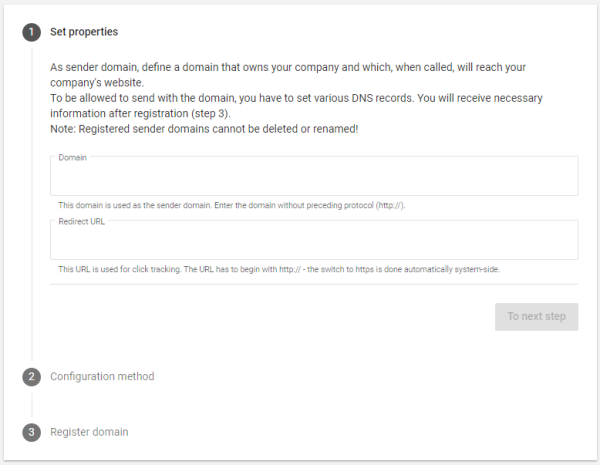Open the Set properties step heading
The width and height of the screenshot is (600, 465).
(x=84, y=32)
